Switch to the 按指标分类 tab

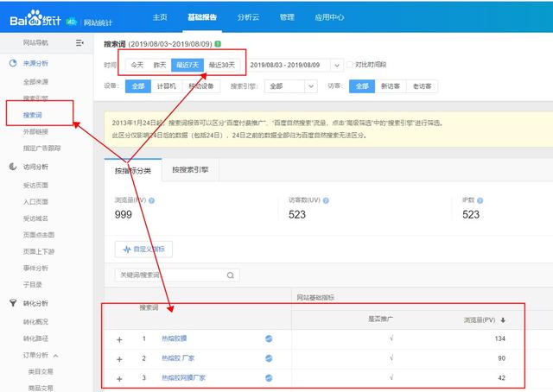pos(133,171)
